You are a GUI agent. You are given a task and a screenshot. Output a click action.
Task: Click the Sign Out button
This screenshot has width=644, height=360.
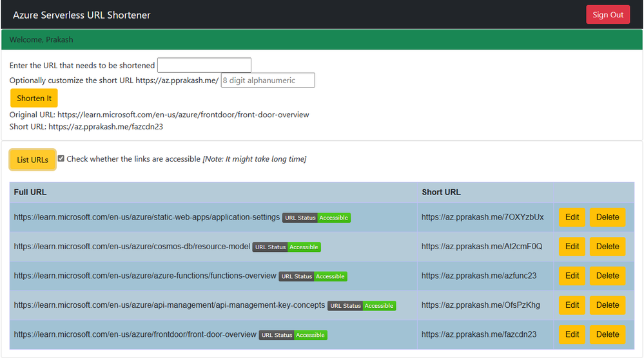click(x=607, y=15)
